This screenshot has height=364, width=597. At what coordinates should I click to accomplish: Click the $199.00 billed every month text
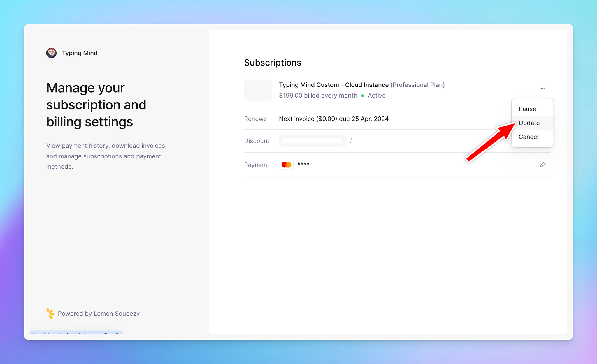[x=318, y=96]
